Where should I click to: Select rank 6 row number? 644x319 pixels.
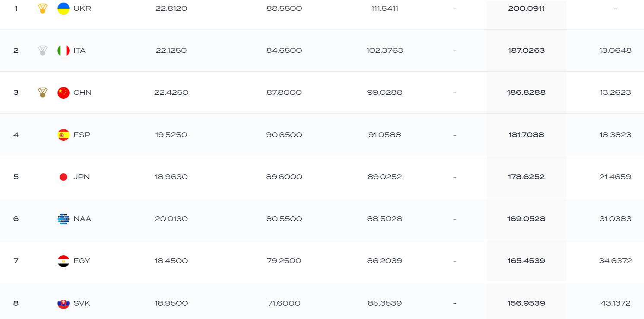coord(16,219)
